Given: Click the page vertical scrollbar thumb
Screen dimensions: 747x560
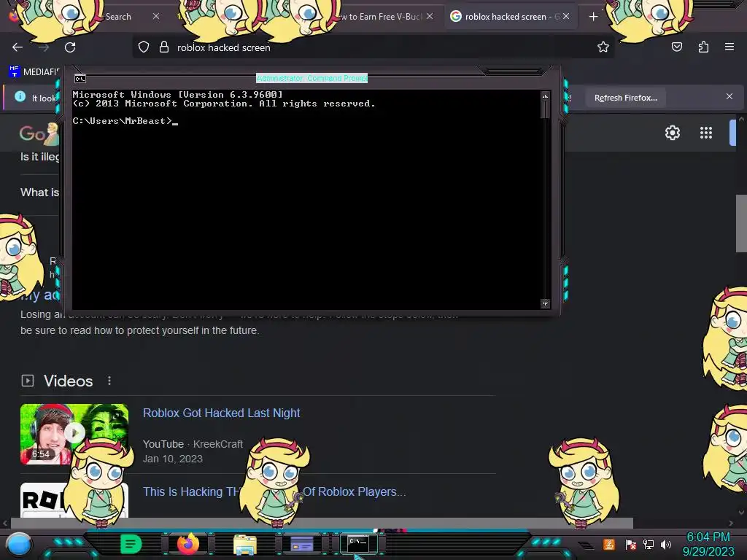Looking at the screenshot, I should pos(741,224).
